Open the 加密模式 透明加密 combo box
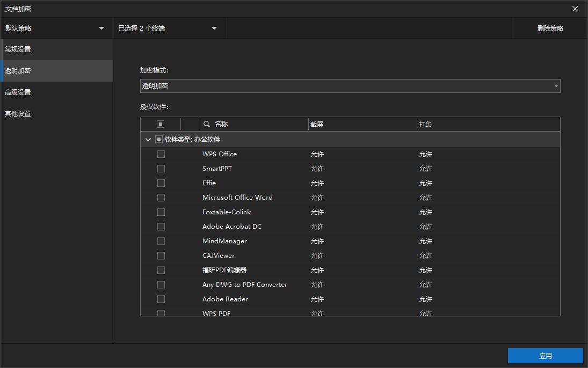This screenshot has width=588, height=368. click(350, 86)
